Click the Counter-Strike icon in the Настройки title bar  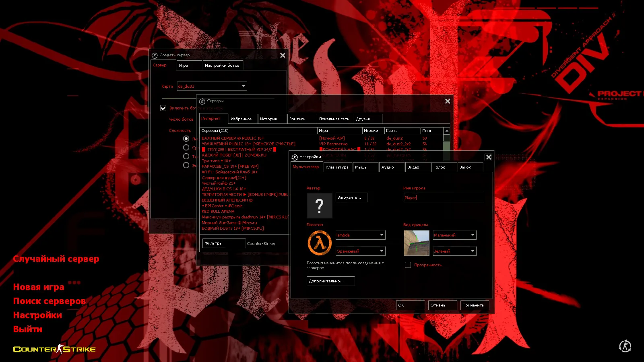pyautogui.click(x=295, y=157)
